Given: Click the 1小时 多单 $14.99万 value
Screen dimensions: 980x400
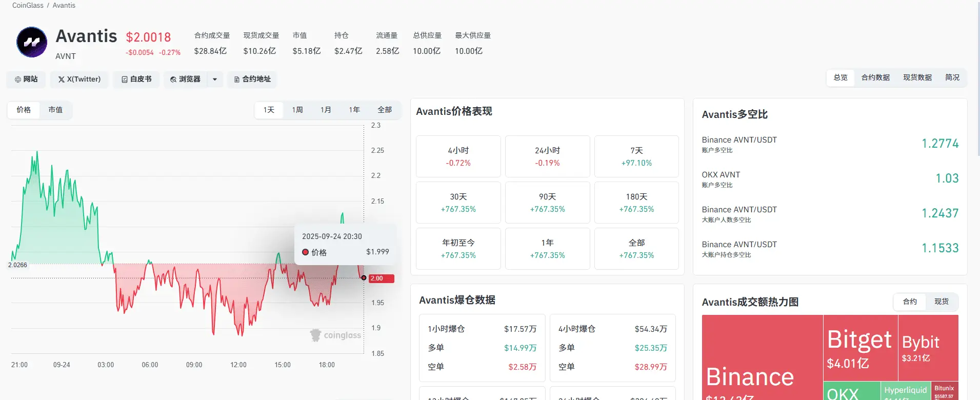Looking at the screenshot, I should coord(520,348).
